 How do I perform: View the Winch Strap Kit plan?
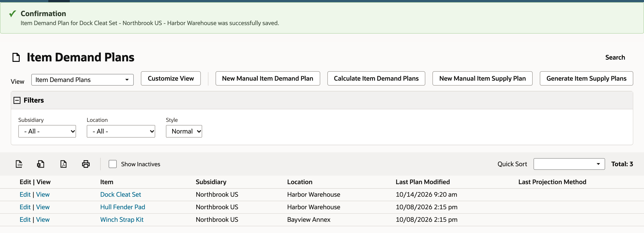43,220
